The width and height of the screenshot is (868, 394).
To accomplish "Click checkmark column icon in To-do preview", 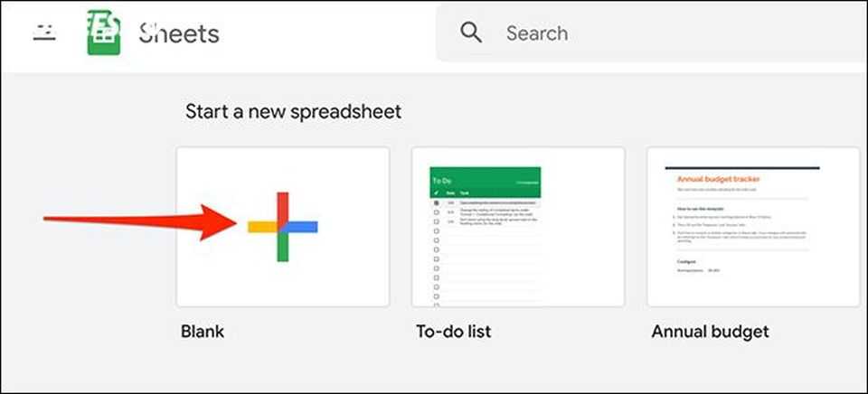I will [437, 193].
